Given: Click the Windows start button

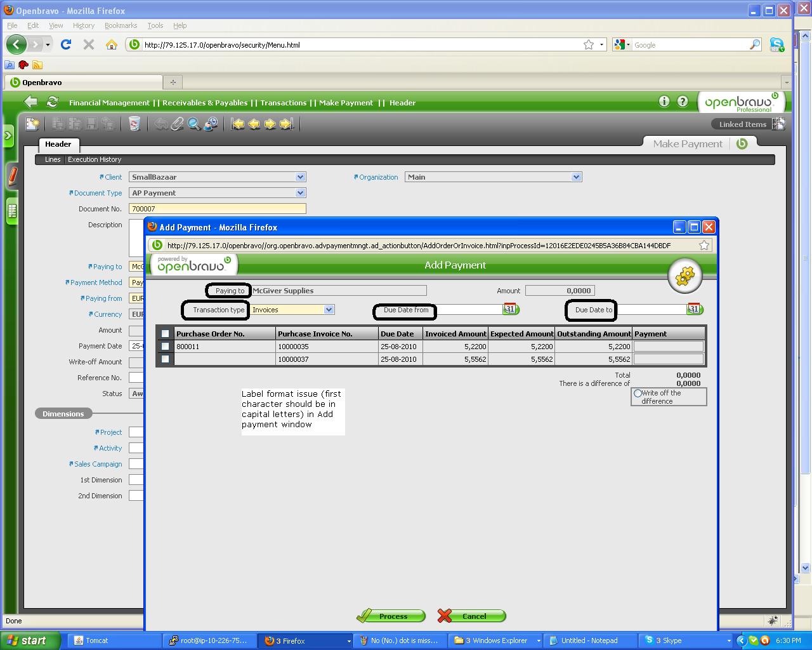Looking at the screenshot, I should (x=30, y=640).
